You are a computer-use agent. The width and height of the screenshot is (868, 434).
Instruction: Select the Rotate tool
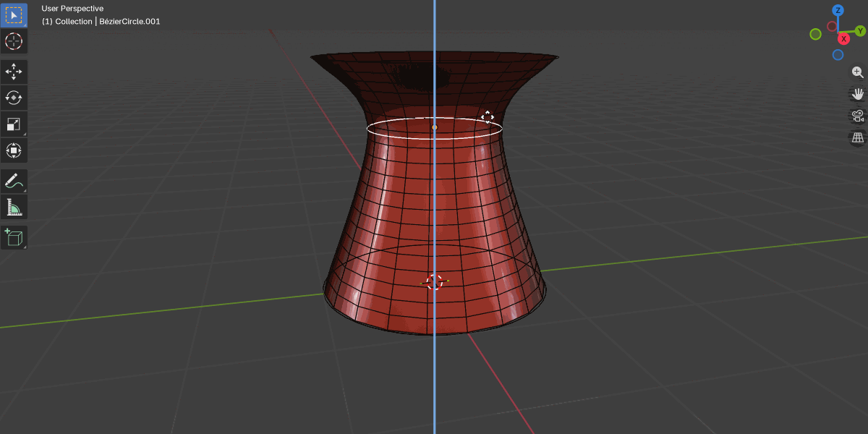[x=14, y=98]
